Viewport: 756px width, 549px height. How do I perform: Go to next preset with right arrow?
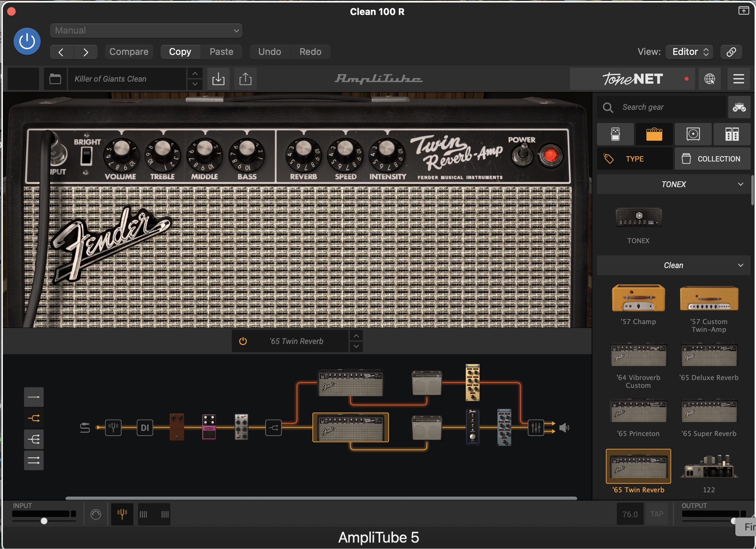[86, 52]
